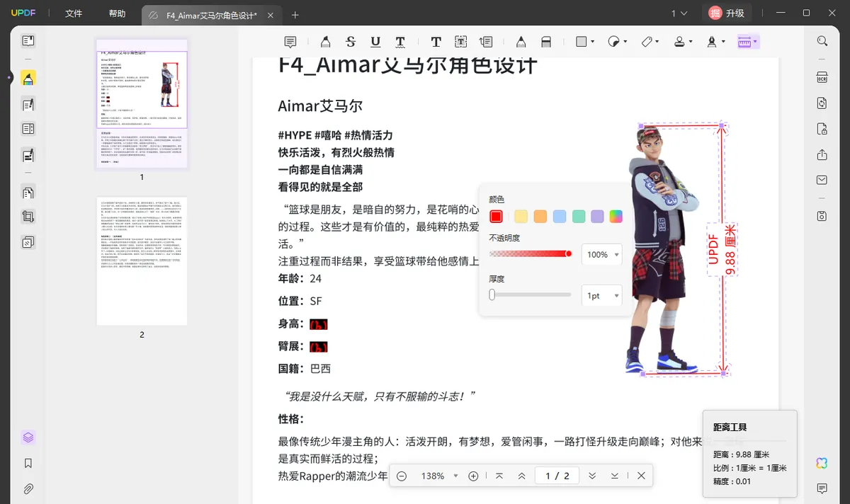Image resolution: width=850 pixels, height=504 pixels.
Task: Select the page 2 thumbnail
Action: click(x=142, y=261)
